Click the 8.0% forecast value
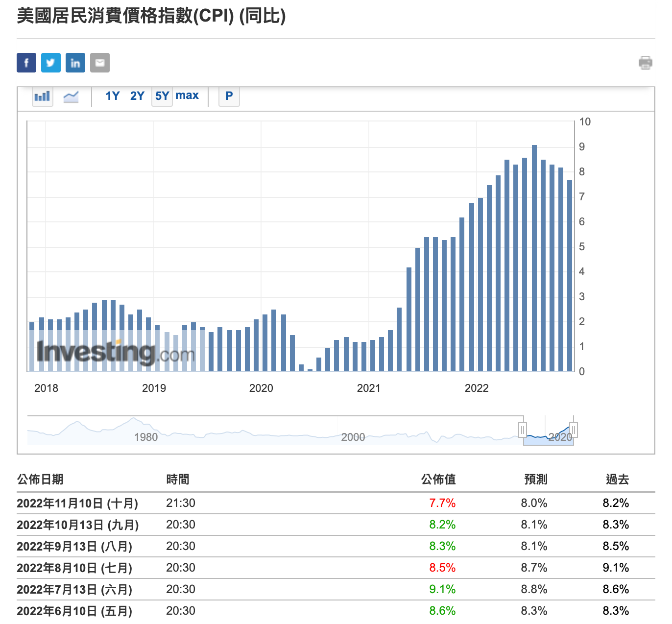The width and height of the screenshot is (672, 624). pos(534,503)
